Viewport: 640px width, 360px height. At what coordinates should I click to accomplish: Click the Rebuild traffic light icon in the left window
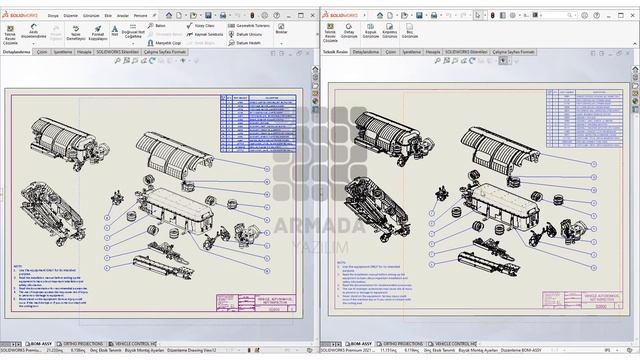(252, 16)
